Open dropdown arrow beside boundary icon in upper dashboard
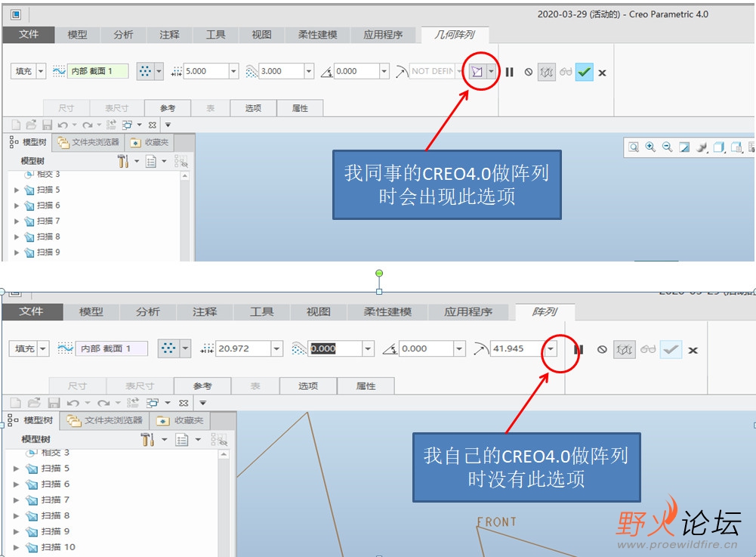The image size is (756, 557). coord(491,72)
